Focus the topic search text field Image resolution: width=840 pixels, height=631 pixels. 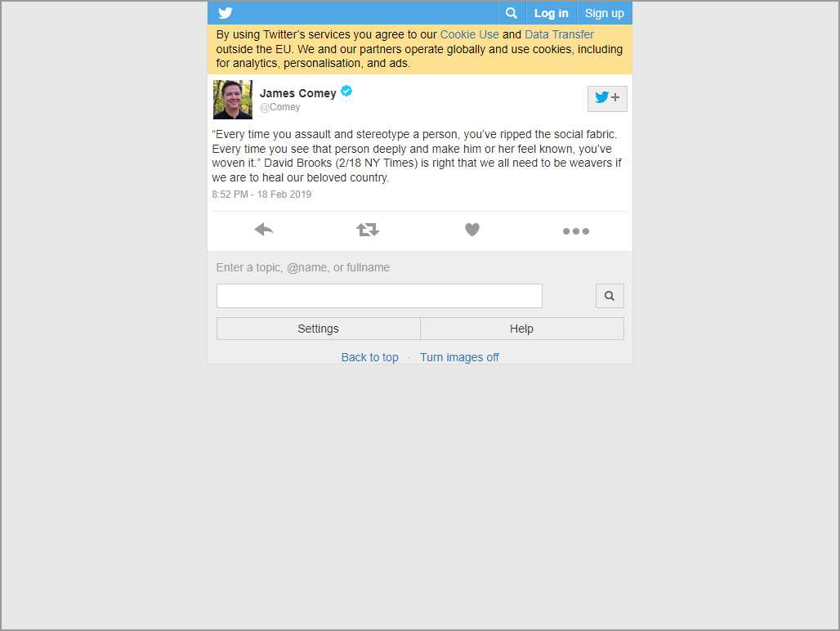[x=379, y=296]
